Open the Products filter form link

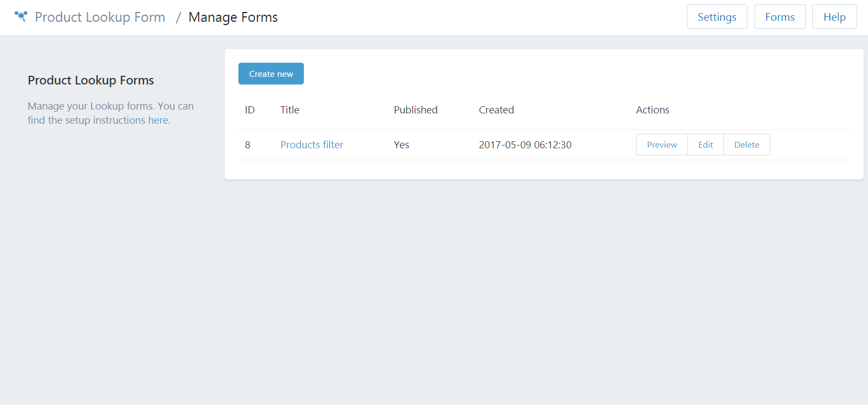tap(312, 144)
